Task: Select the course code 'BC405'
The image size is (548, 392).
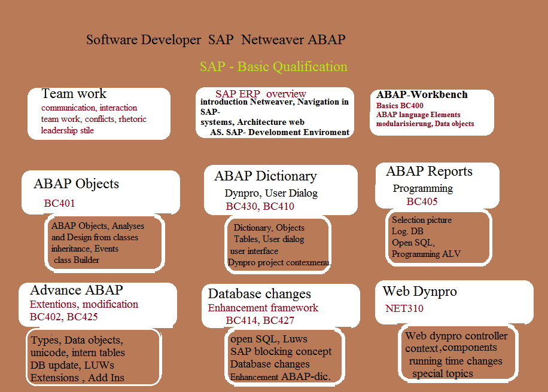Action: (x=422, y=201)
